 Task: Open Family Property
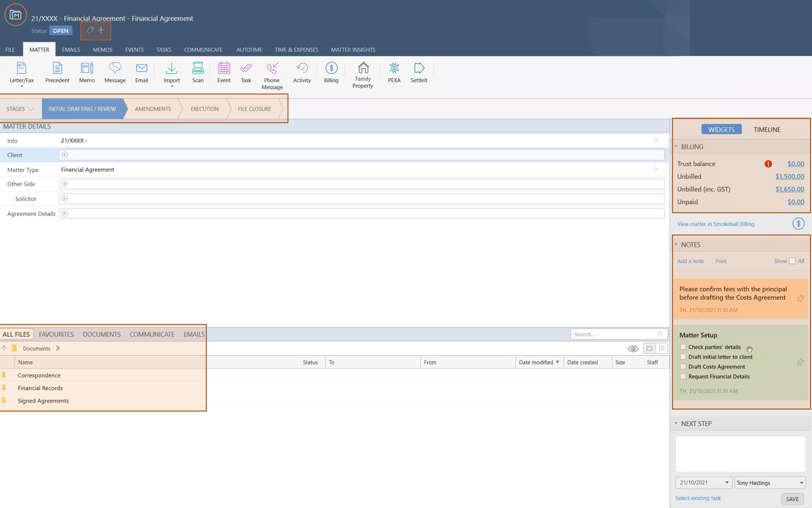[363, 75]
